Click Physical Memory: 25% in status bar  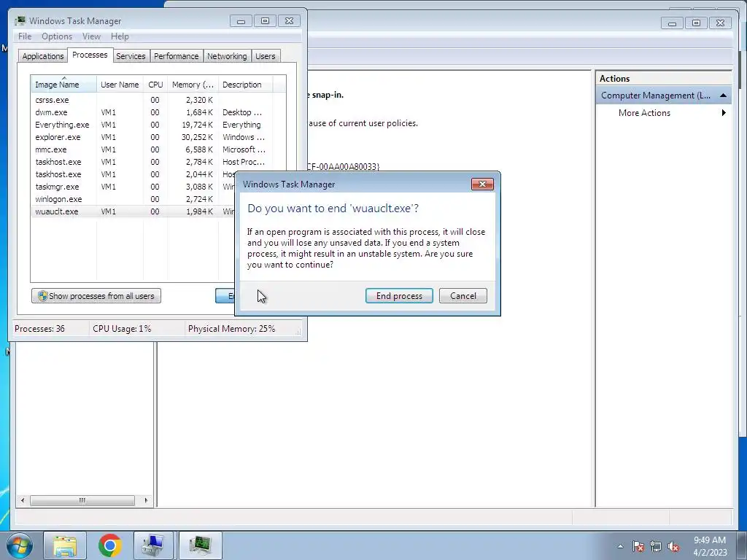231,329
